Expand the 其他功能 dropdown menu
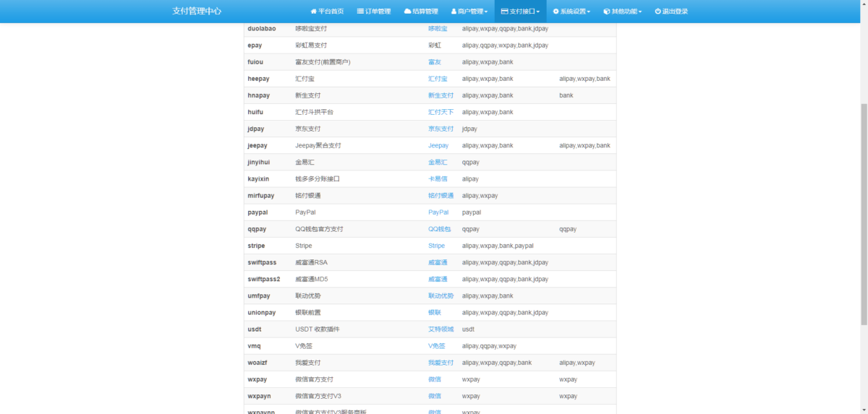Screen dimensions: 868x414 tap(621, 12)
